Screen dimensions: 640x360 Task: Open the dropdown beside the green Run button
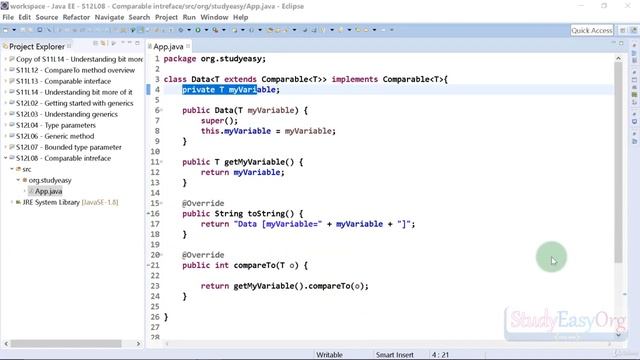pos(206,30)
